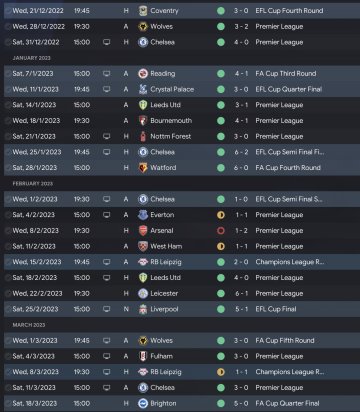The image size is (360, 412).
Task: Click the Coventry club badge
Action: (143, 11)
